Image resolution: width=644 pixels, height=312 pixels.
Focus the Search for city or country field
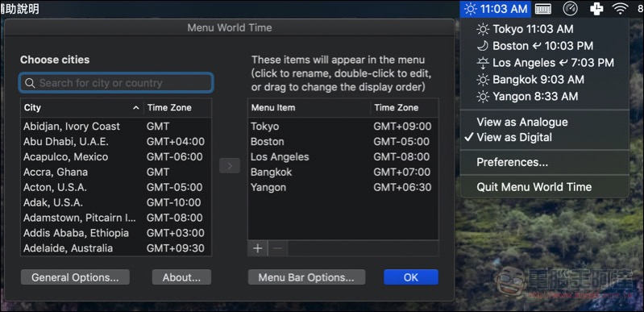[x=116, y=83]
